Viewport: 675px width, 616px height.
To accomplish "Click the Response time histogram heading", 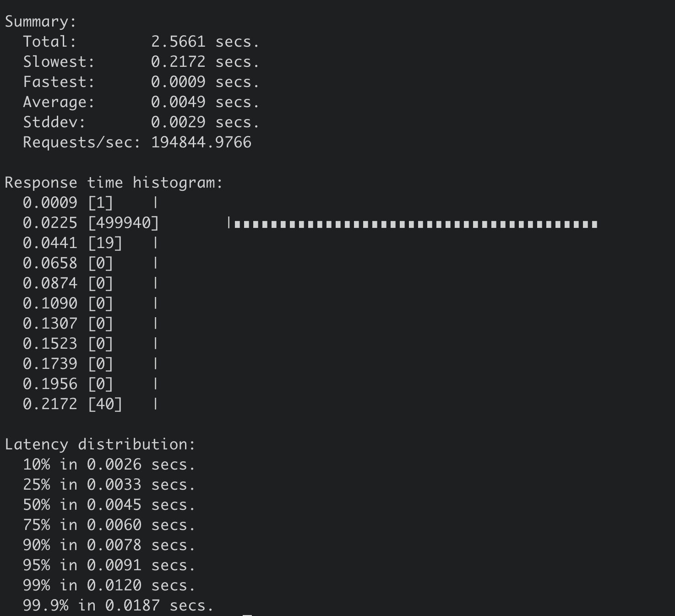I will 114,183.
